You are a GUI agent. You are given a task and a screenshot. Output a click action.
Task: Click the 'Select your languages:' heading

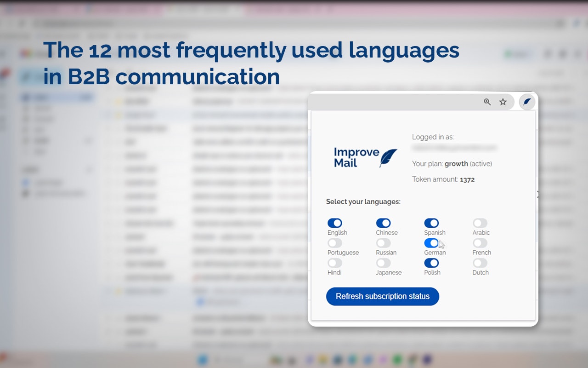[x=363, y=201]
